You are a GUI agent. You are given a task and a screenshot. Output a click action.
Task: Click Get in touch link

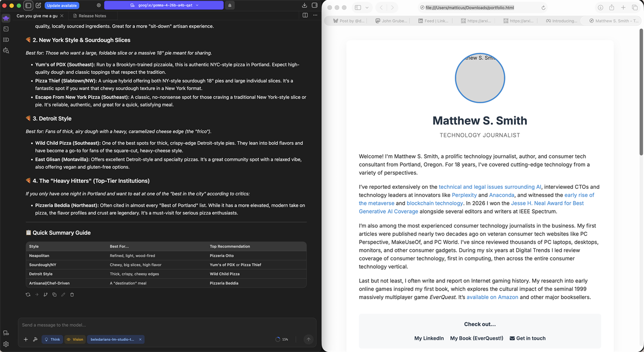(x=527, y=338)
